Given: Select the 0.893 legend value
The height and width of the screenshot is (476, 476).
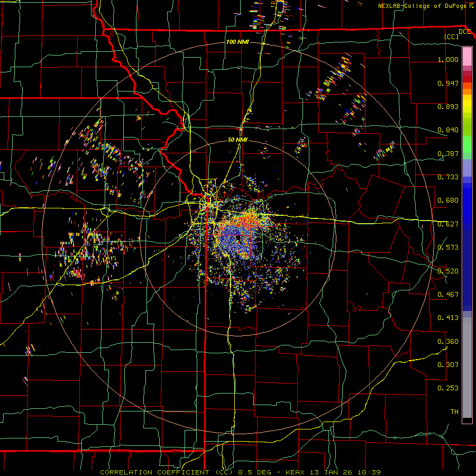Looking at the screenshot, I should [448, 106].
